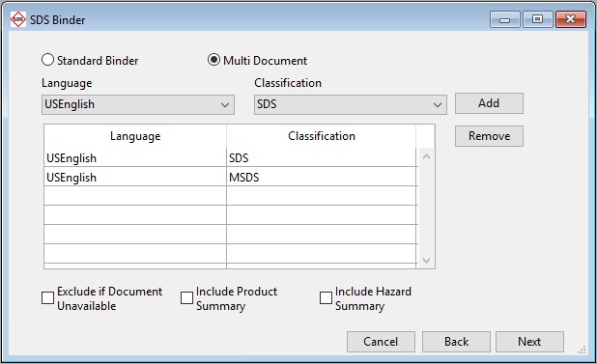The width and height of the screenshot is (597, 364).
Task: Maximize the SDS Binder window
Action: coord(538,19)
